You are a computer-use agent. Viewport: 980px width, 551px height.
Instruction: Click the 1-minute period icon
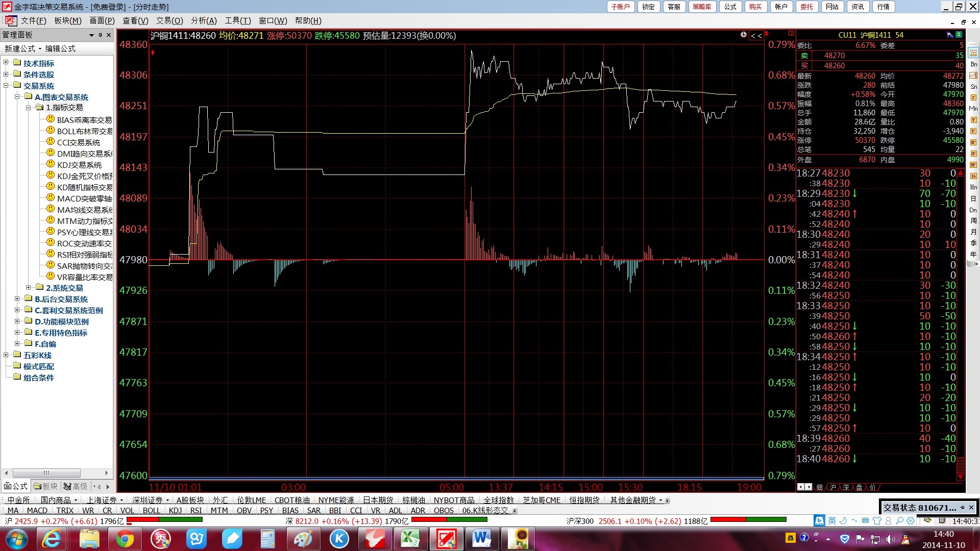[973, 97]
